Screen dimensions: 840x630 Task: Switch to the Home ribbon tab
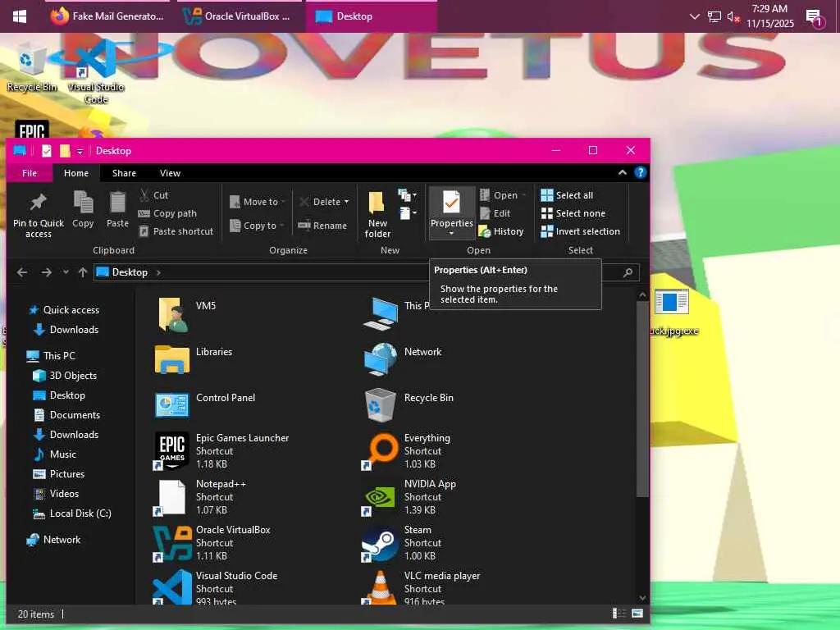coord(76,173)
